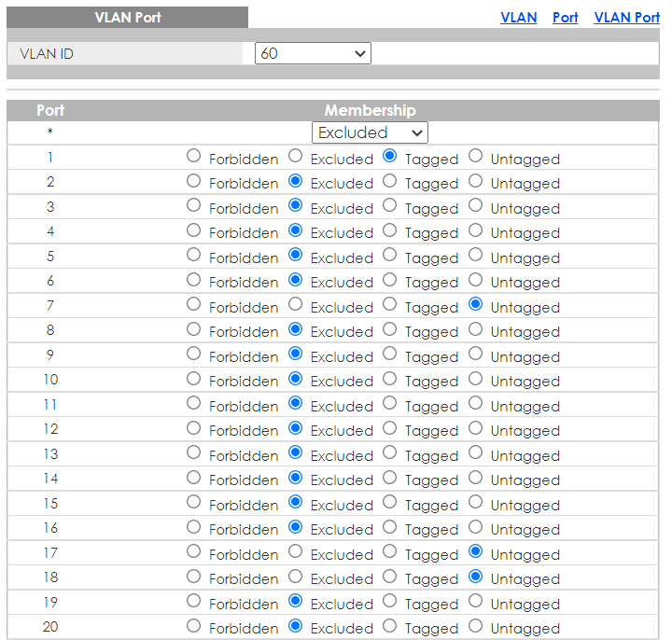Choose Forbidden for port 3
This screenshot has height=640, width=672.
coord(194,205)
